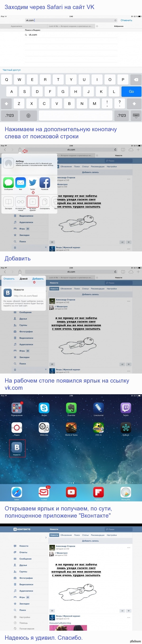Tap the backspace key on keyboard

[x=136, y=80]
